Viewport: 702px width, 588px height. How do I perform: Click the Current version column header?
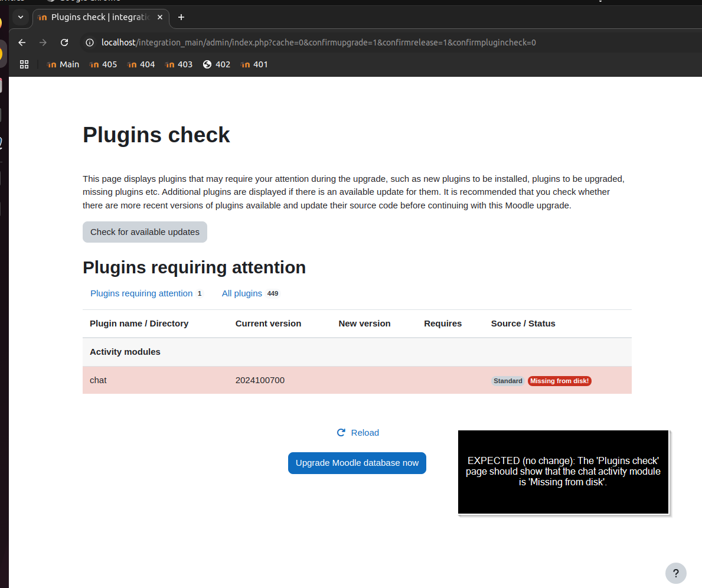pyautogui.click(x=268, y=324)
